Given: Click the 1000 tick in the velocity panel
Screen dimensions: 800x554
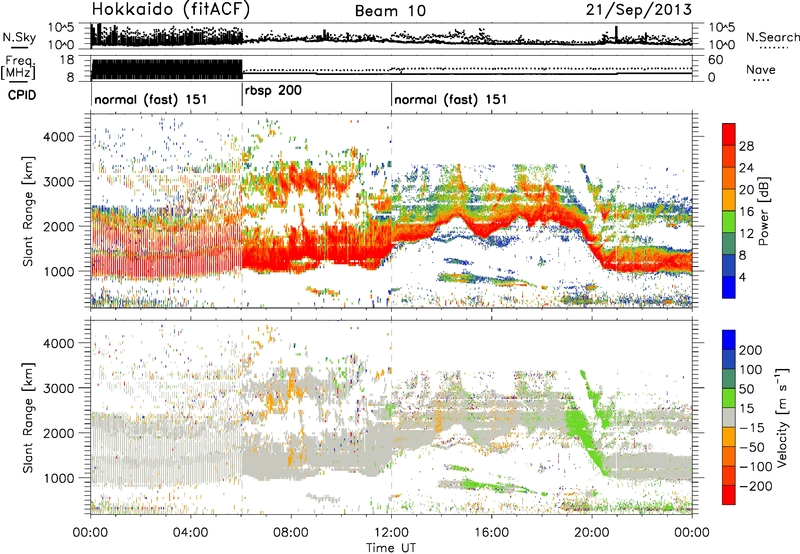Looking at the screenshot, I should pyautogui.click(x=58, y=478).
